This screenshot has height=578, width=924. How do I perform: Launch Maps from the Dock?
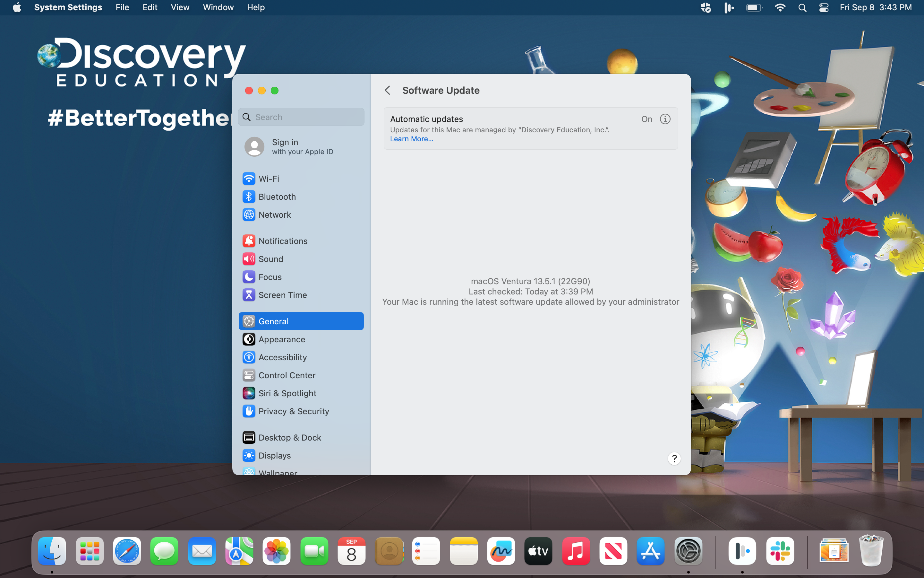click(239, 551)
